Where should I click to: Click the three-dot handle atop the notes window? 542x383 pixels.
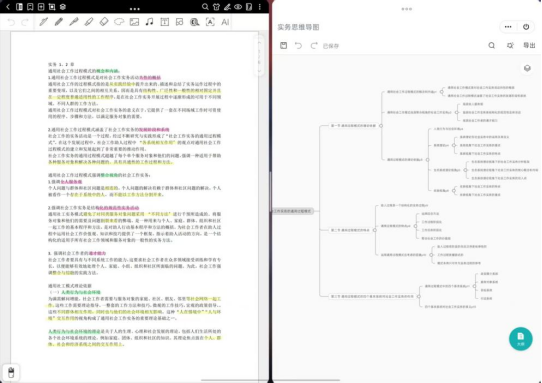pyautogui.click(x=135, y=9)
